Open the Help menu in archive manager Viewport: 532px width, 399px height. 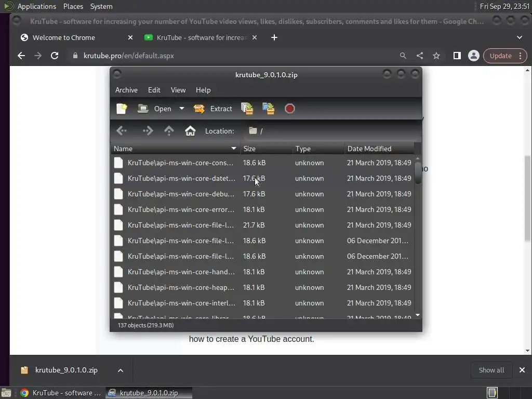coord(203,90)
